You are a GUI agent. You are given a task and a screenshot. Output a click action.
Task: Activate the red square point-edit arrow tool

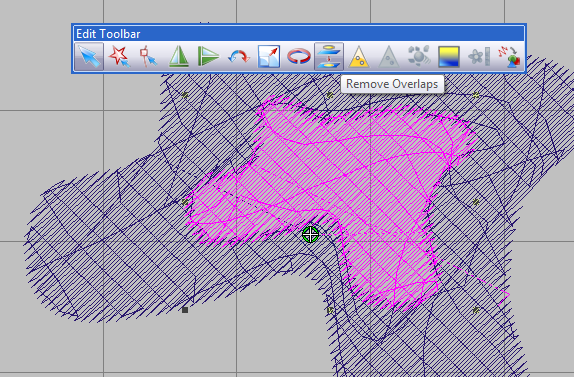(149, 57)
